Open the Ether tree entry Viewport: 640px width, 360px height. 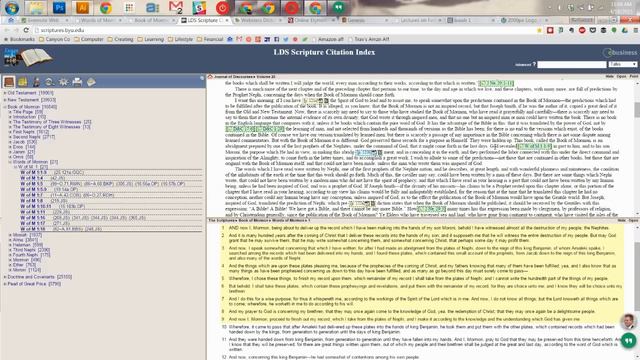pyautogui.click(x=24, y=264)
